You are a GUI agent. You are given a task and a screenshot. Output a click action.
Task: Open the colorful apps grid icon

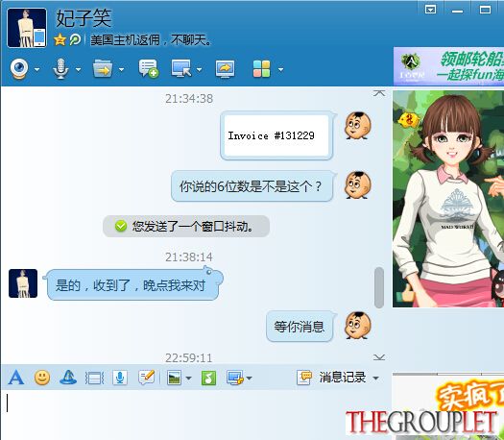(x=262, y=68)
